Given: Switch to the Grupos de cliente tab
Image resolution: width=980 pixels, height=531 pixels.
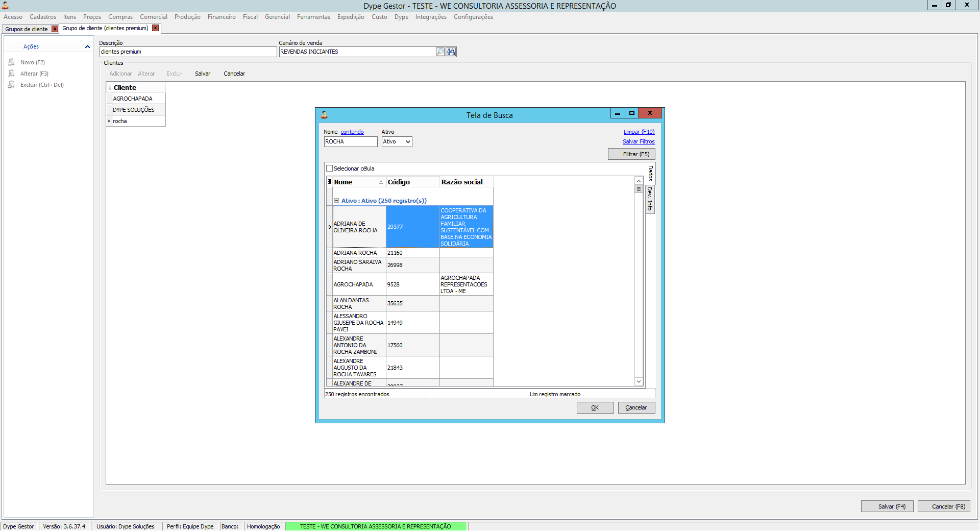Looking at the screenshot, I should (x=27, y=29).
